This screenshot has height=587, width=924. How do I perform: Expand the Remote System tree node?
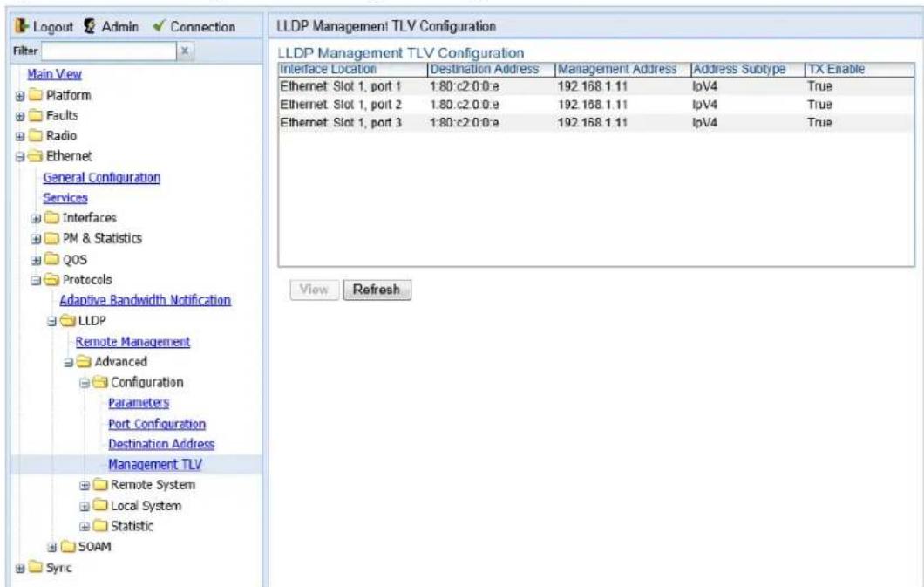click(85, 486)
